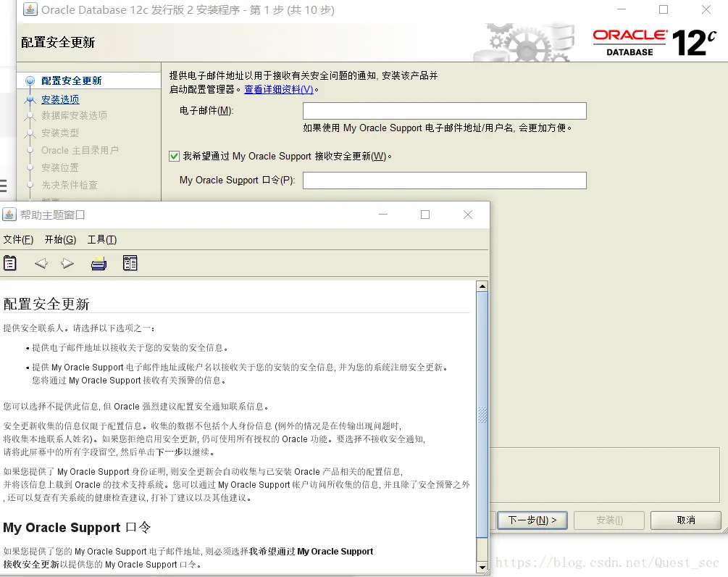Click the My Oracle Support 口令 help heading
The height and width of the screenshot is (577, 728).
[77, 527]
